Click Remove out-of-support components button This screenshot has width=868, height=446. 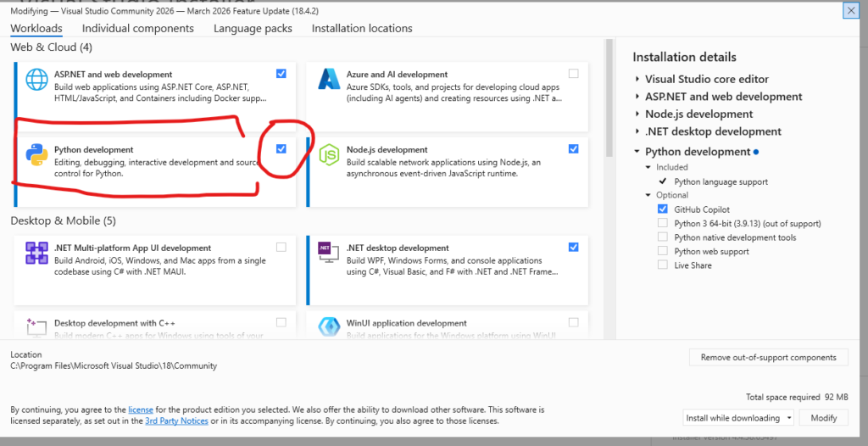[768, 358]
